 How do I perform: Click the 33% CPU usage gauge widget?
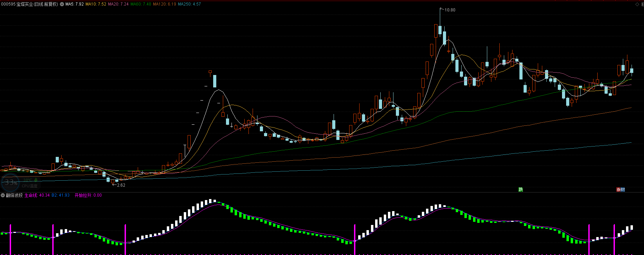(x=10, y=182)
